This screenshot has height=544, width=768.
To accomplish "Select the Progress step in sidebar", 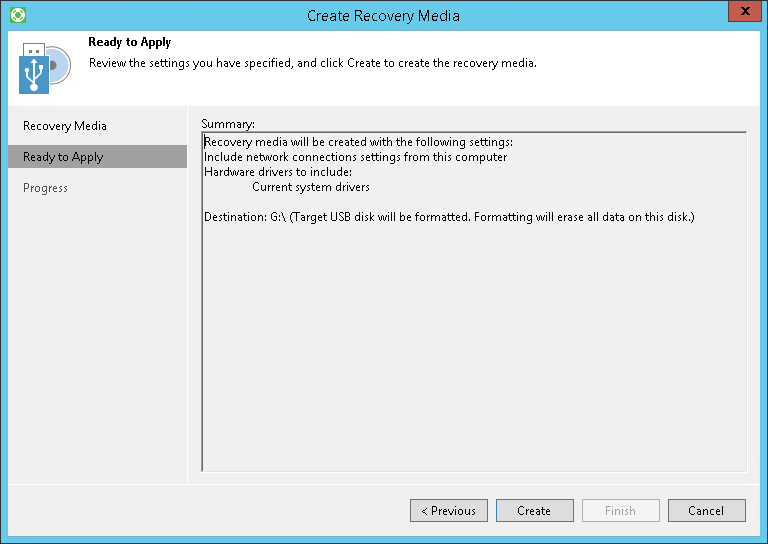I will [x=45, y=188].
